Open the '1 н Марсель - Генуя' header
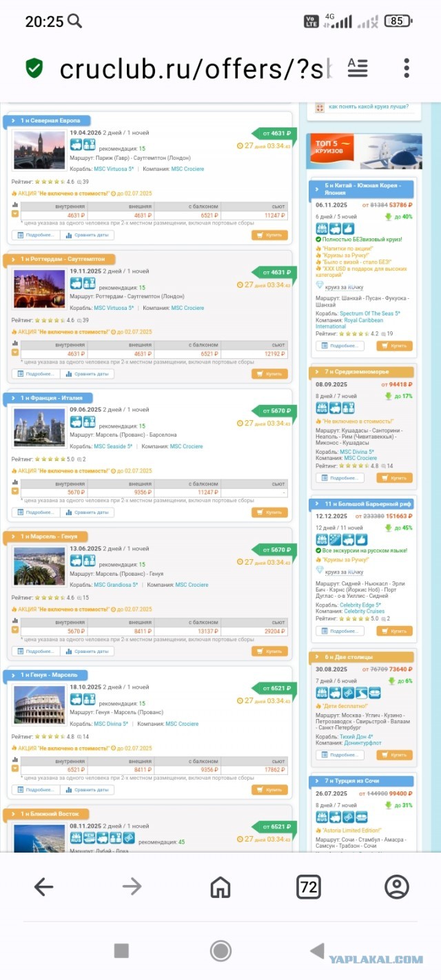The width and height of the screenshot is (441, 980). 45,536
